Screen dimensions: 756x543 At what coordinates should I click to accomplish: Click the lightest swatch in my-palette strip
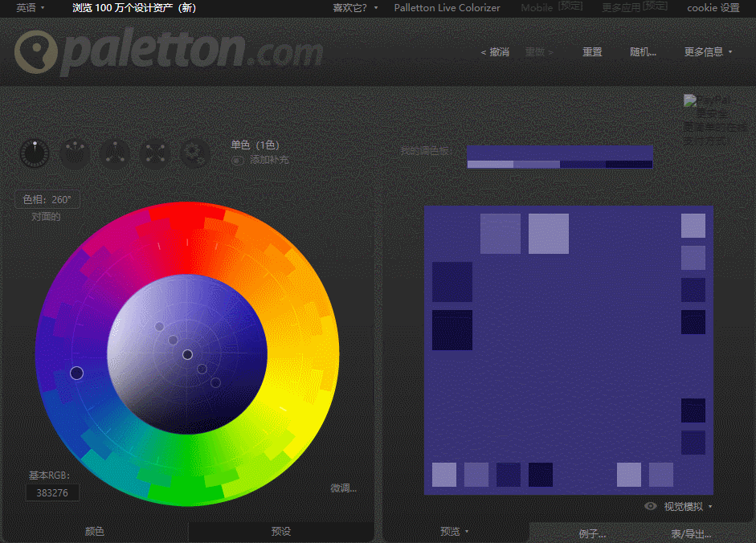click(x=490, y=165)
